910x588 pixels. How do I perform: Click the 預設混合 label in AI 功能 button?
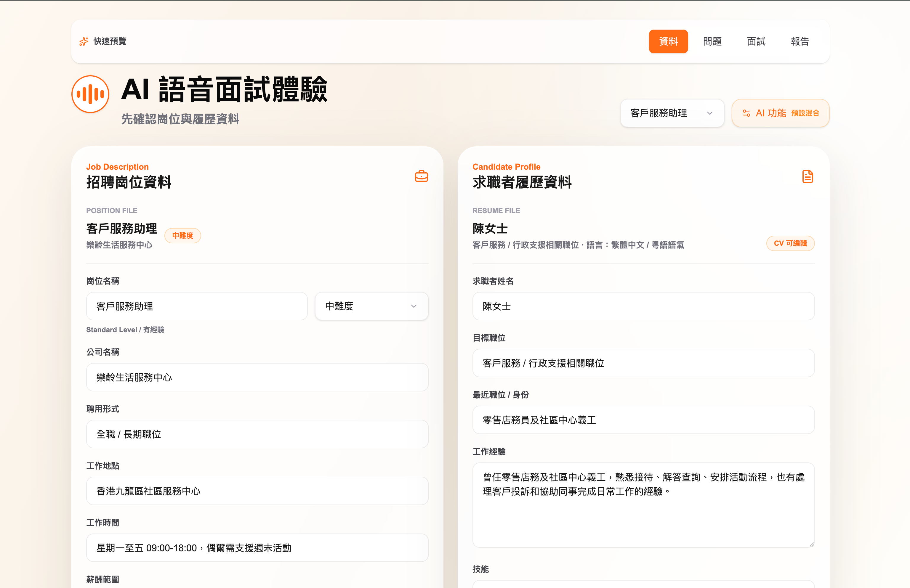pos(805,113)
